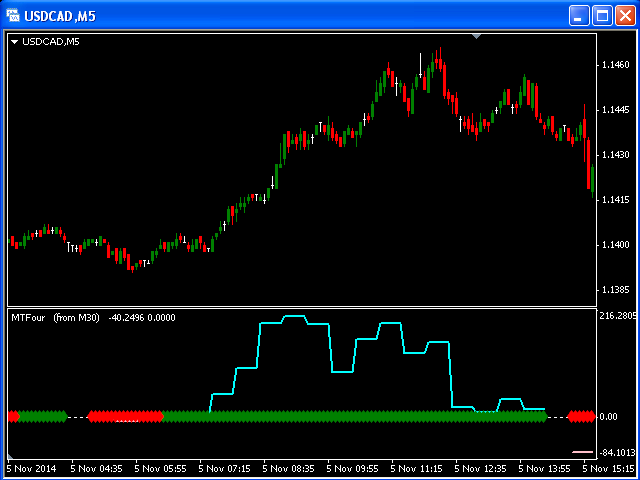Maximize the USDCAD,M5 chart window
640x480 pixels.
pyautogui.click(x=602, y=15)
